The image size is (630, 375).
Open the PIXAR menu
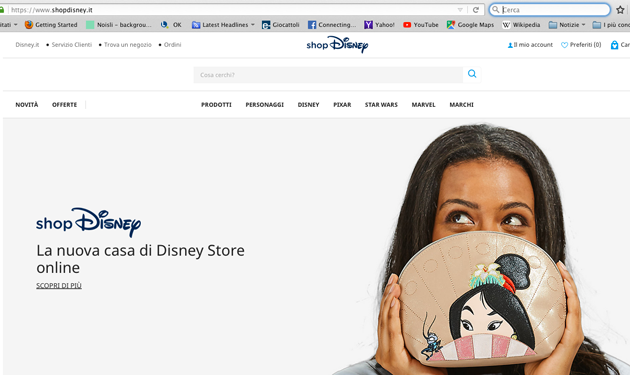(x=342, y=105)
